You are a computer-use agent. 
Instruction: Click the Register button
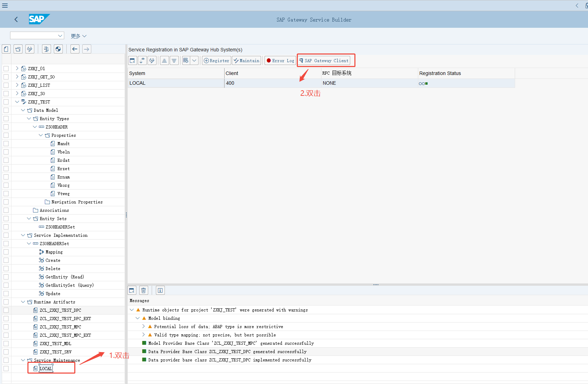coord(217,61)
